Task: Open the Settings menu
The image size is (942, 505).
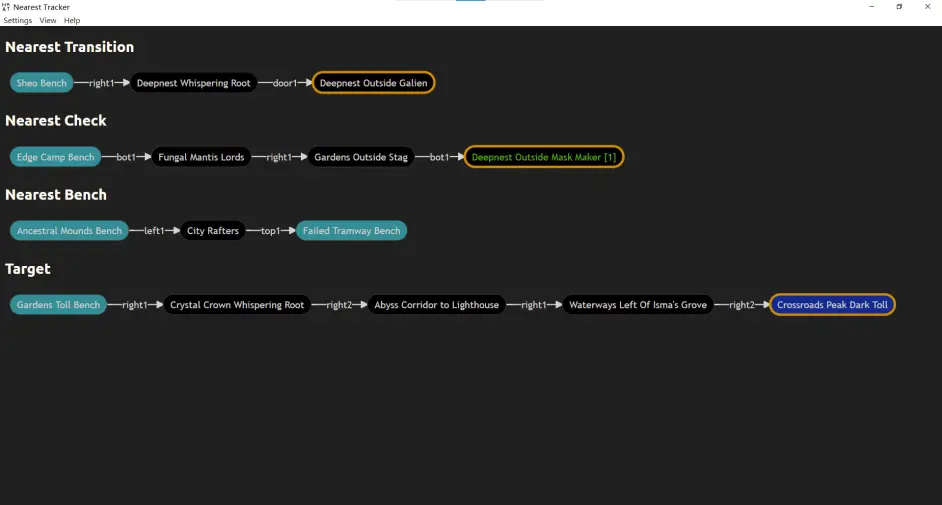Action: coord(17,20)
